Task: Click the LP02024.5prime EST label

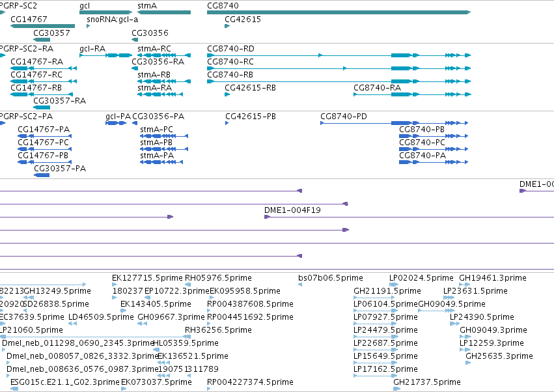Action: coord(421,278)
